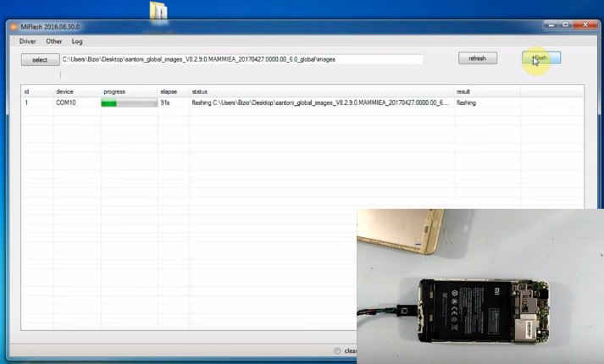Click the flashing result cell
The image size is (604, 364).
coord(466,102)
